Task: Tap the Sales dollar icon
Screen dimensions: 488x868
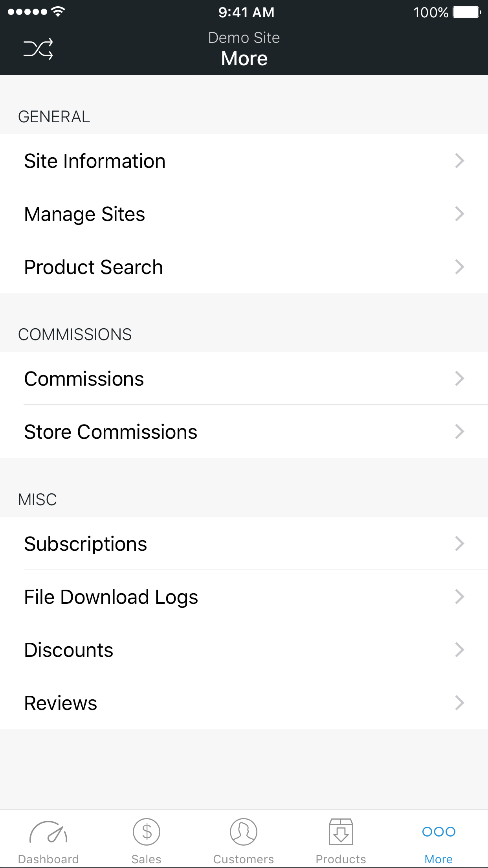Action: 146,832
